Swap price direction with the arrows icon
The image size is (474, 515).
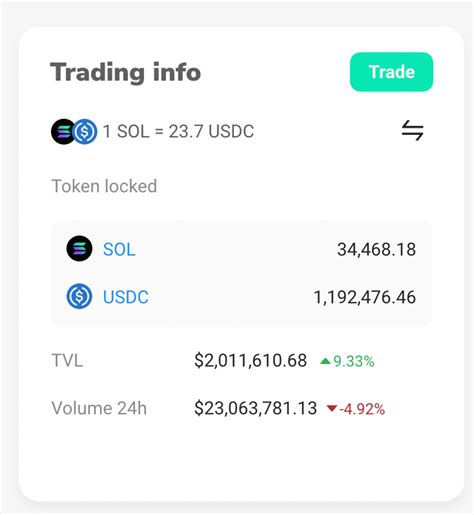[x=413, y=130]
